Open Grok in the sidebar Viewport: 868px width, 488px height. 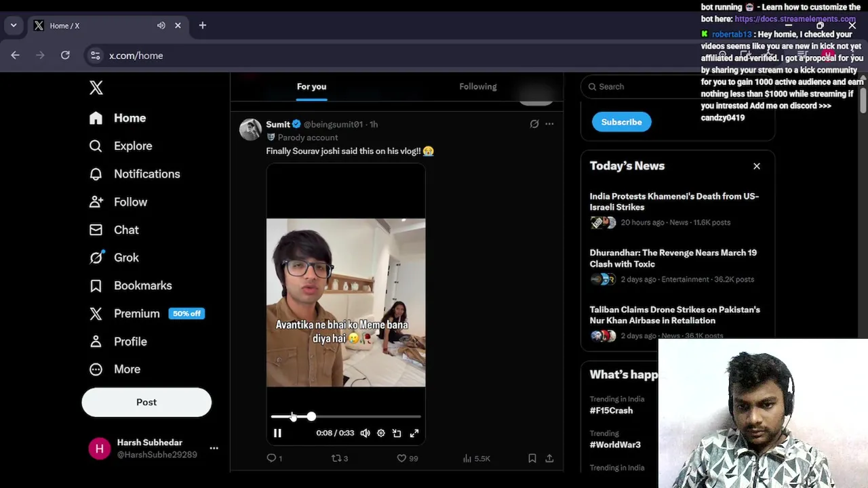114,258
